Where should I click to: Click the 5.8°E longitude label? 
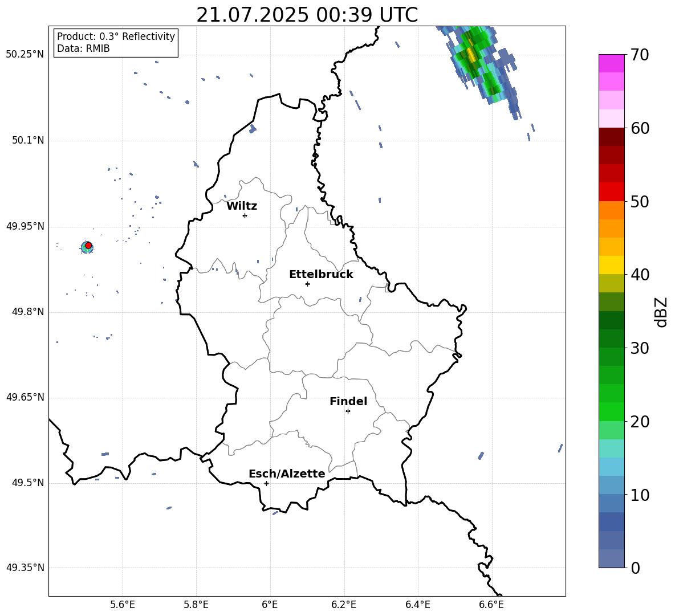tap(196, 605)
